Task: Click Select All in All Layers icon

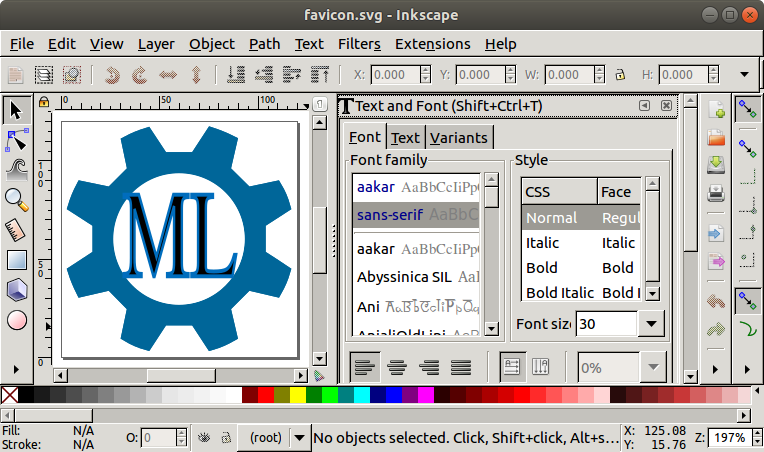Action: pyautogui.click(x=44, y=75)
